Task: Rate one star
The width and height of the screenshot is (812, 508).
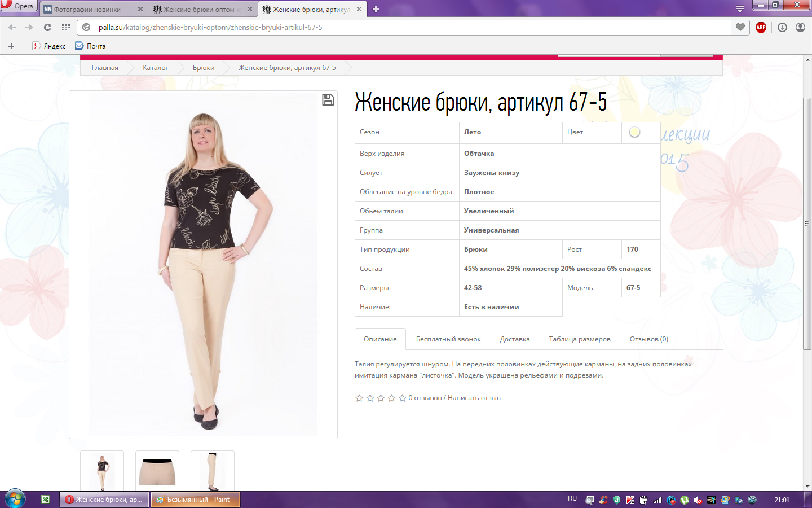Action: (x=359, y=398)
